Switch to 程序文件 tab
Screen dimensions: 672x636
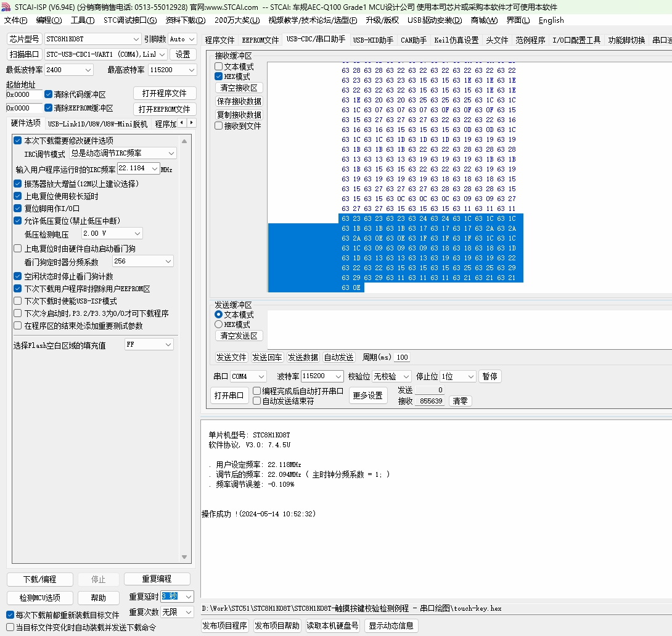(x=219, y=40)
